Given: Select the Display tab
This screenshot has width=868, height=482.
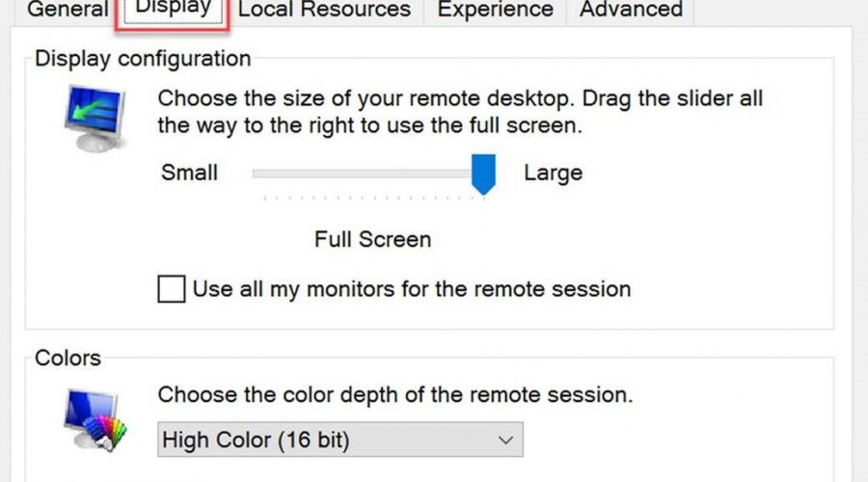Looking at the screenshot, I should pyautogui.click(x=173, y=9).
